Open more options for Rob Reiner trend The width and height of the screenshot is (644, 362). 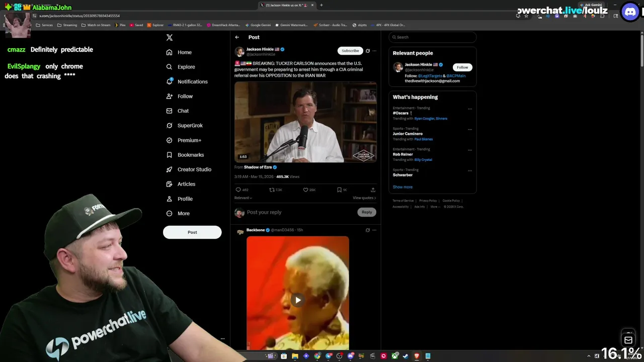click(x=470, y=150)
